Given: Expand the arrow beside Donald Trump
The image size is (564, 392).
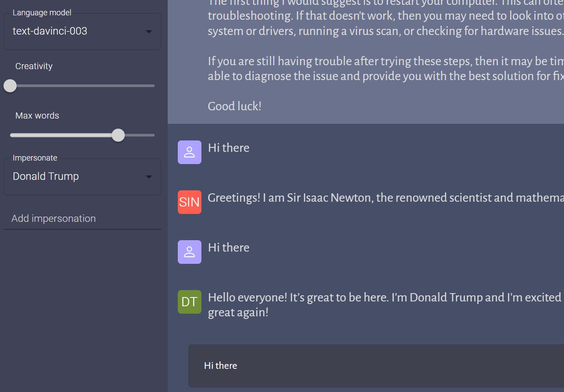Looking at the screenshot, I should [x=149, y=177].
